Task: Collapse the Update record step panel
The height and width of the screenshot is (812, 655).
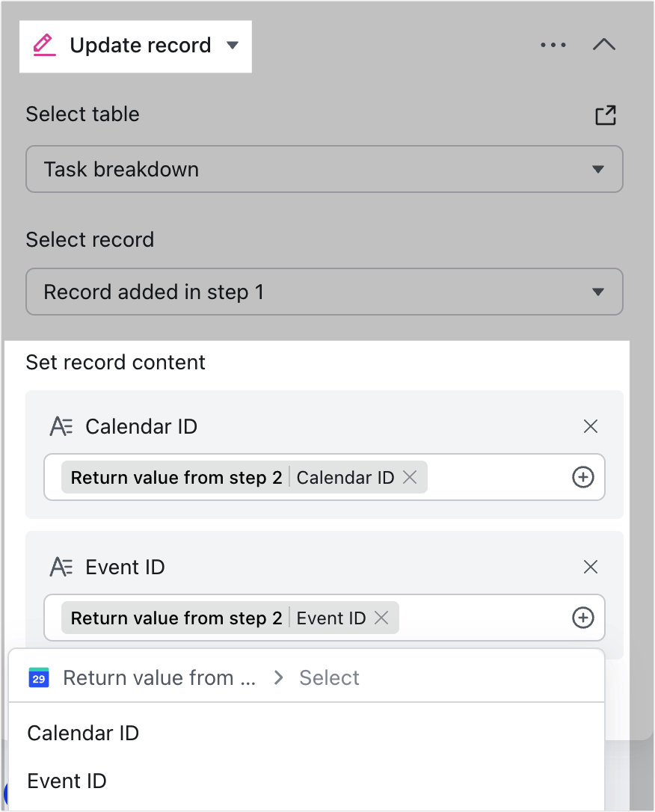Action: click(x=604, y=45)
